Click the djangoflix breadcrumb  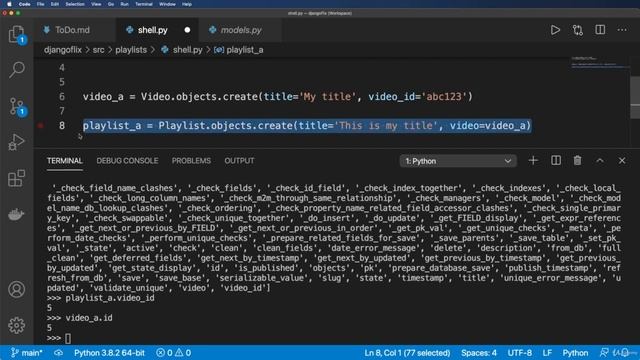63,50
